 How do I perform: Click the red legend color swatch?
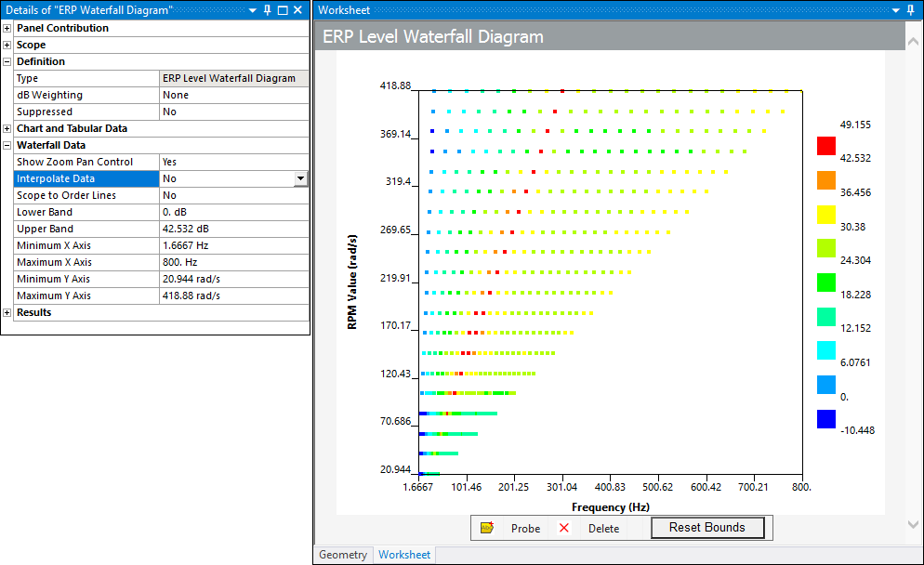tap(826, 146)
